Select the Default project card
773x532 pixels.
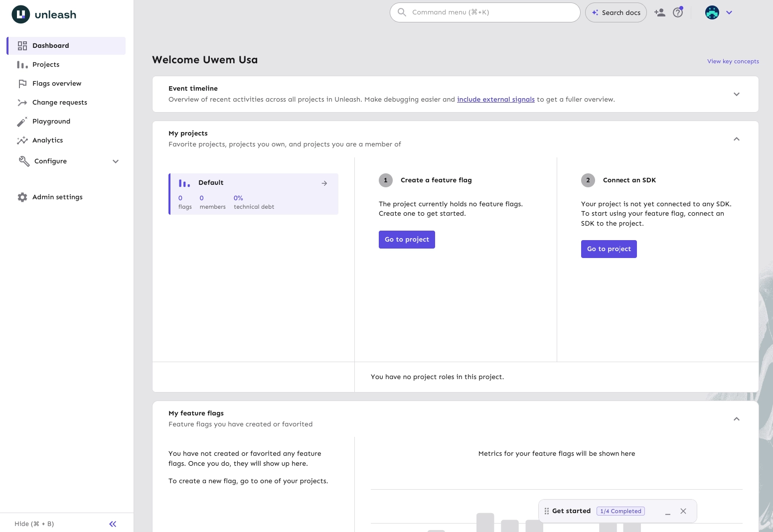point(254,194)
